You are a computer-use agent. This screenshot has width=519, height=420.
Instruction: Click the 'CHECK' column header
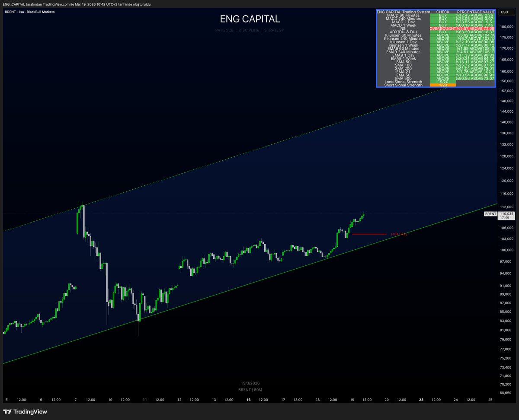[443, 12]
